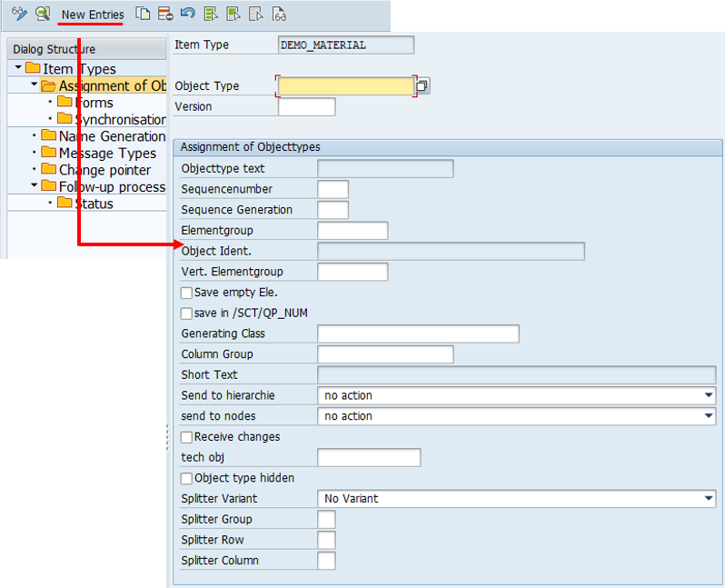Click into the Generating Class field
Image resolution: width=725 pixels, height=588 pixels.
click(417, 334)
